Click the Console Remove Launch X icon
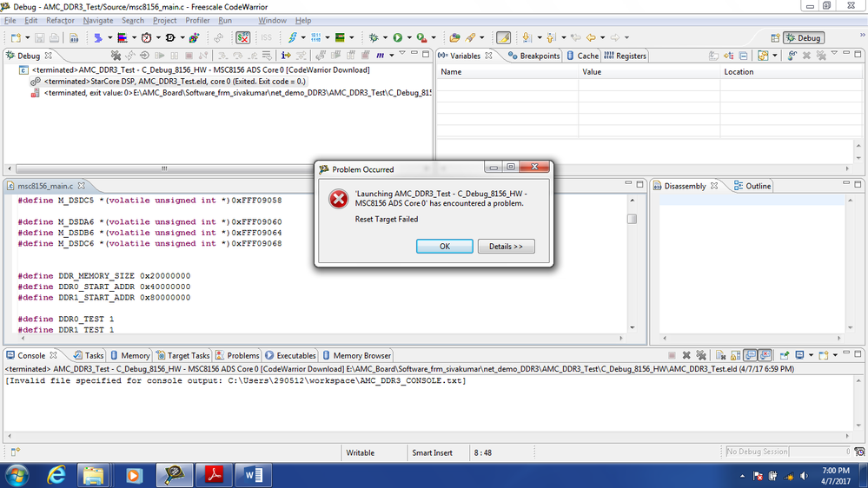Screen dimensions: 868x488 [686, 355]
